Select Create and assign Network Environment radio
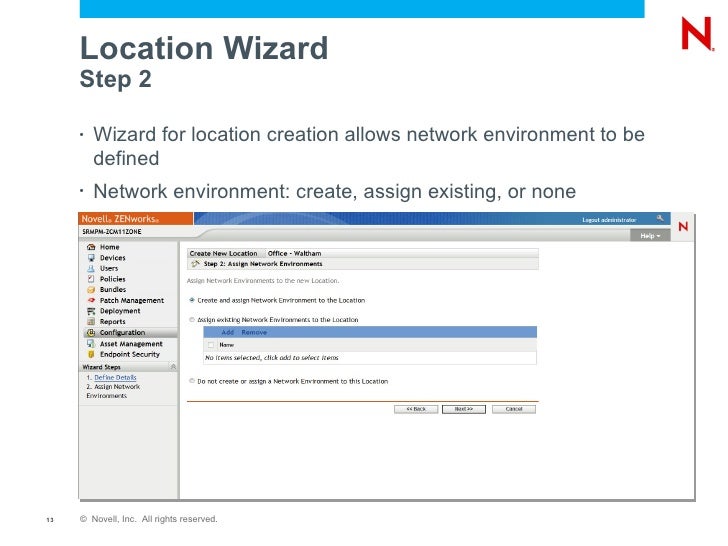728x546 pixels. point(192,300)
